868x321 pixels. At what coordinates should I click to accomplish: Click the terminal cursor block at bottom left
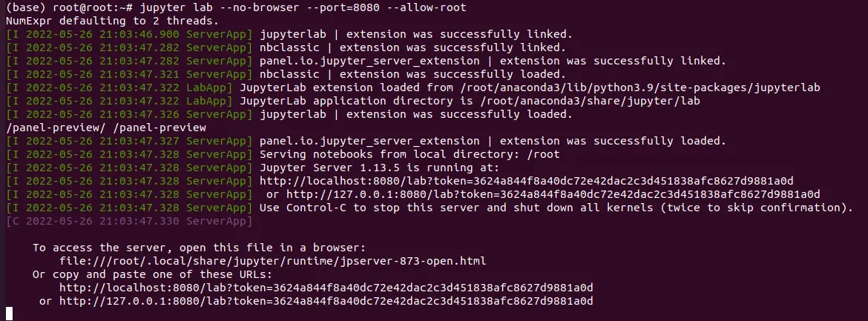pos(9,314)
